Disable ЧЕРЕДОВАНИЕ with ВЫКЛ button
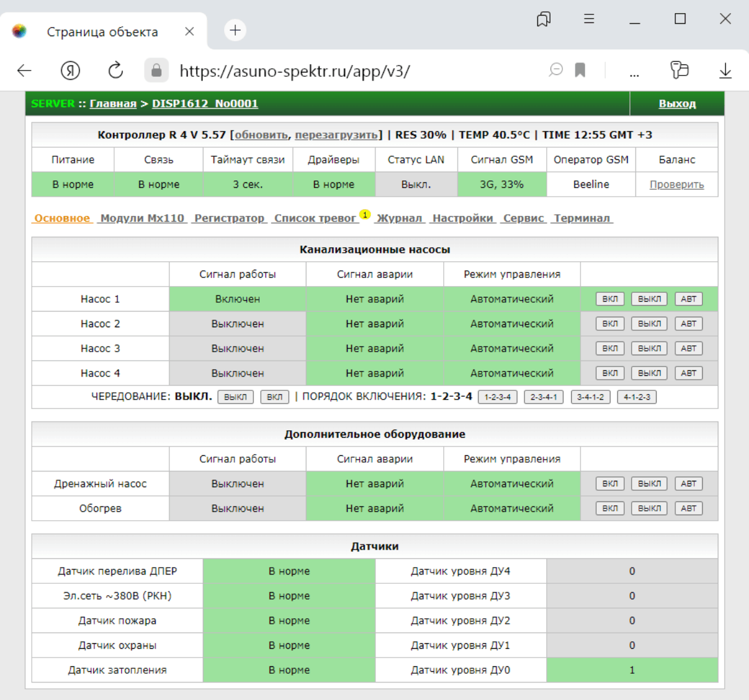 235,397
